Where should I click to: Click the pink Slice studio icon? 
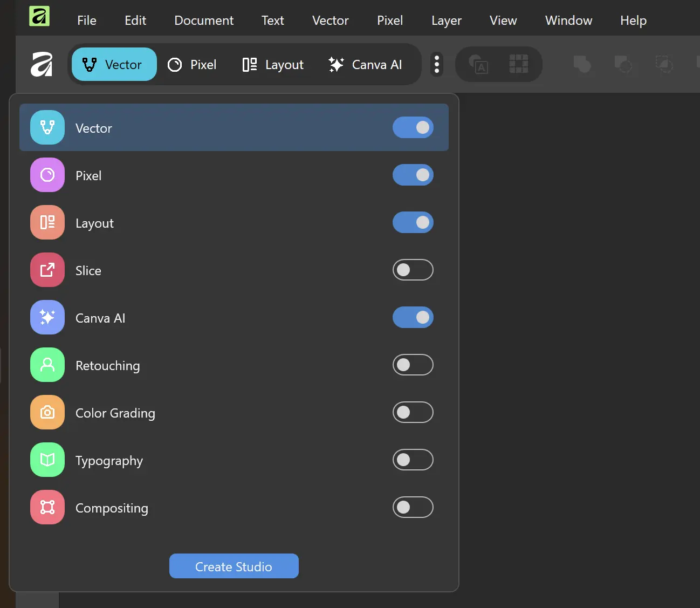(47, 270)
